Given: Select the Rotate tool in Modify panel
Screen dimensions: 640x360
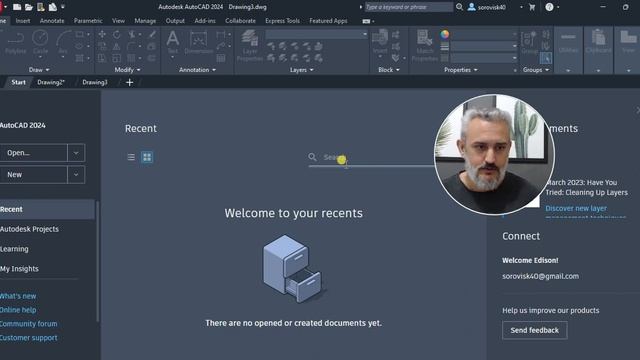Looking at the screenshot, I should (117, 35).
